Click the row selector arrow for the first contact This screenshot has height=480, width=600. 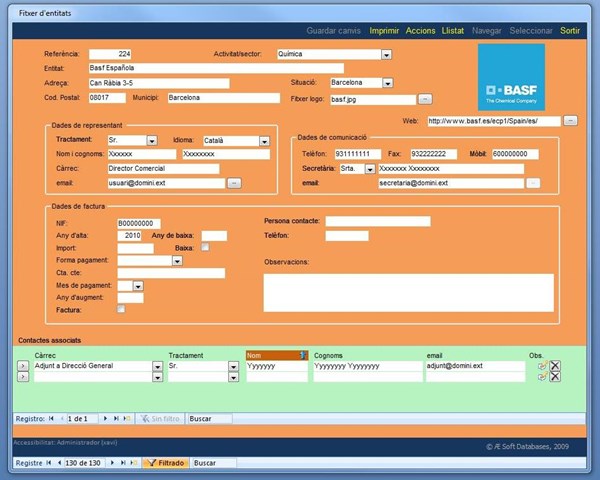23,366
